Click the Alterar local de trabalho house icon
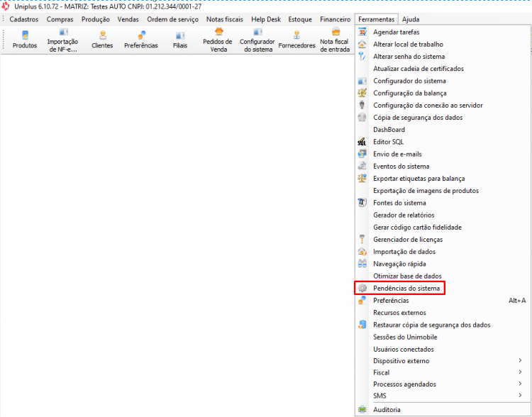Image resolution: width=532 pixels, height=417 pixels. pyautogui.click(x=362, y=44)
